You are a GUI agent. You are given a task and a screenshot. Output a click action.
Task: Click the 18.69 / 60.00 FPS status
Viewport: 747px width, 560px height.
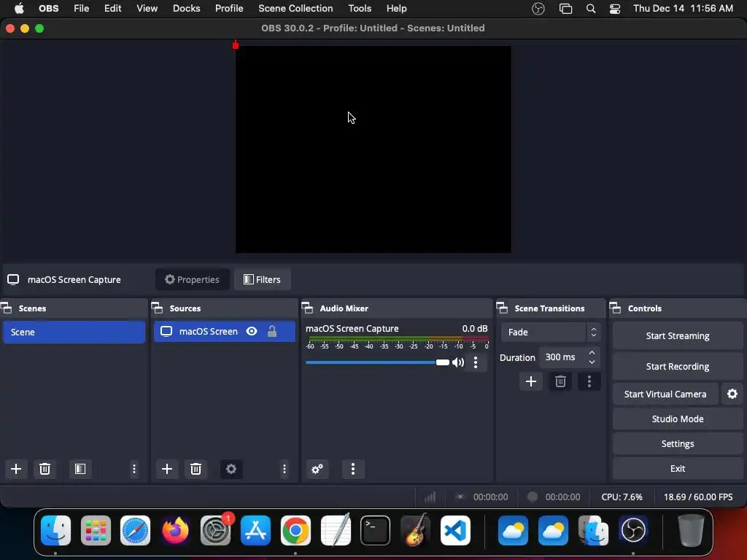(x=698, y=497)
